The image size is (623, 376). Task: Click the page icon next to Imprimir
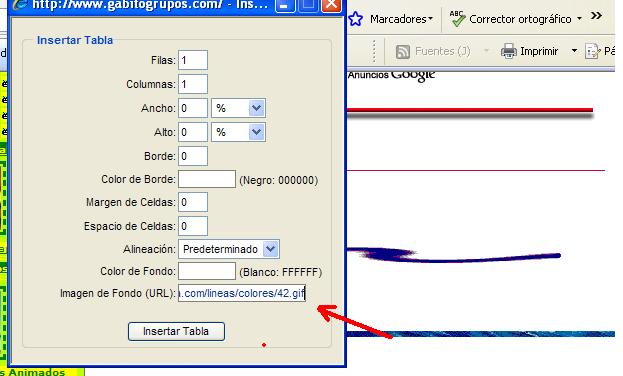[x=592, y=51]
